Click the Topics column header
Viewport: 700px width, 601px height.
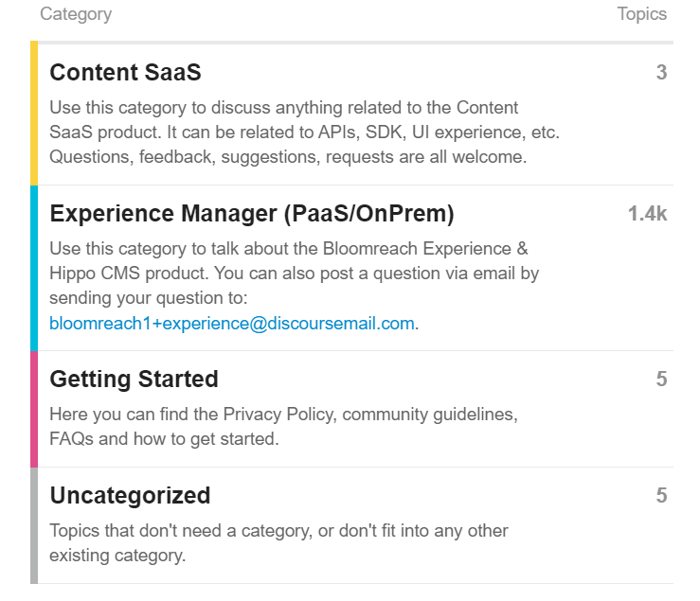641,14
